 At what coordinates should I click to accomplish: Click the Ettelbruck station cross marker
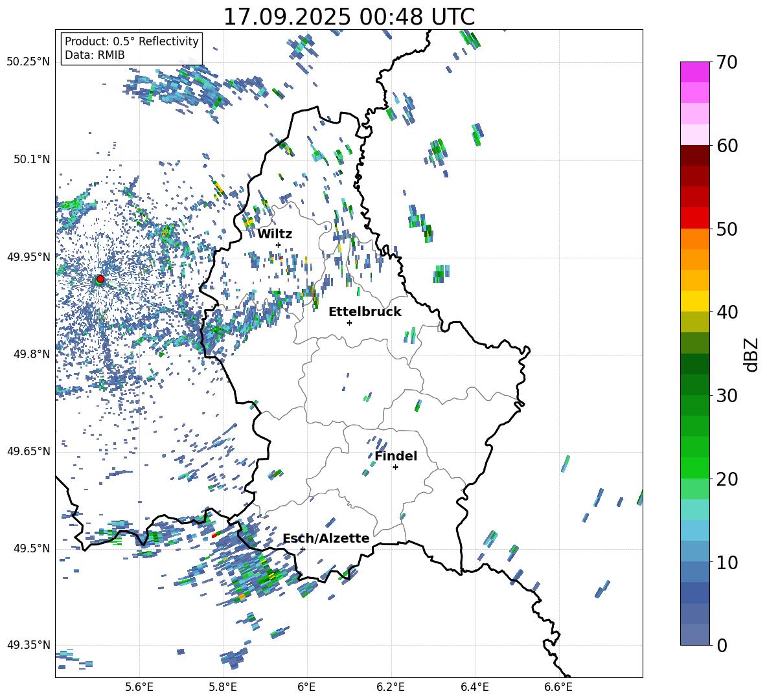[x=349, y=322]
